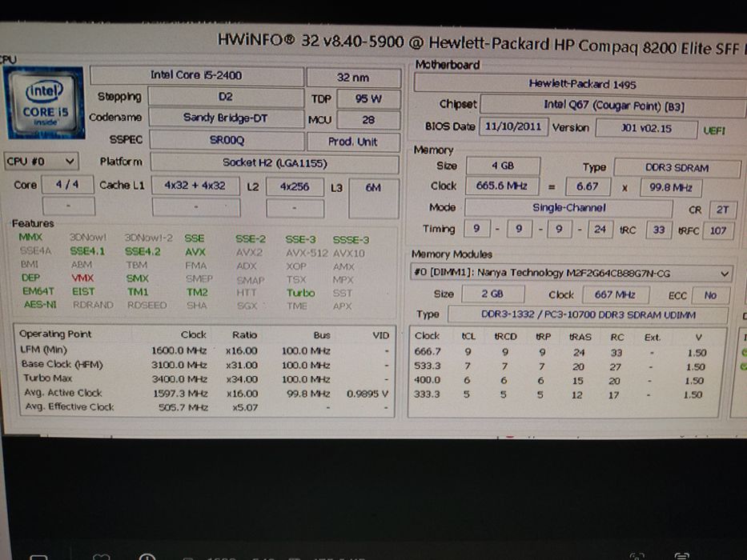Click the Intel Core i5-2400 name field
Screen dimensions: 747x560
point(196,75)
